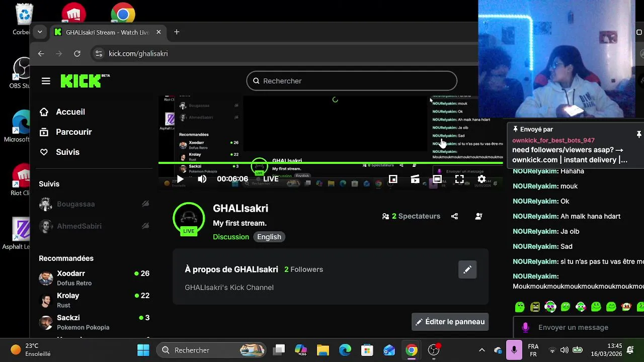Open recommended channel Sackzi
Image resolution: width=644 pixels, height=362 pixels.
[94, 322]
